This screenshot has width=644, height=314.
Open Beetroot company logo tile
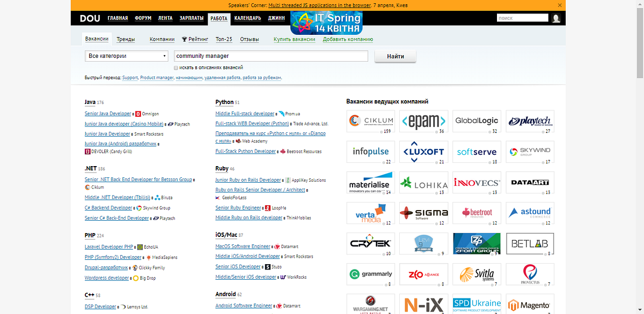[x=477, y=213]
